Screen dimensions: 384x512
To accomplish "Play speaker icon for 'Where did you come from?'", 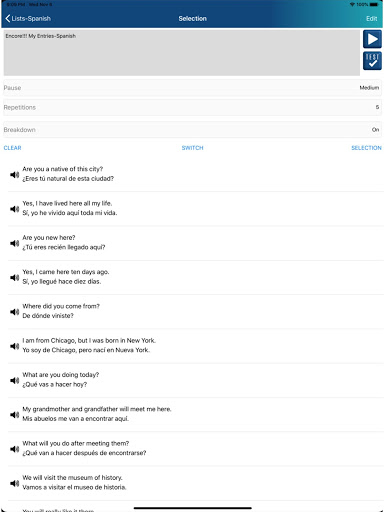I will point(14,312).
